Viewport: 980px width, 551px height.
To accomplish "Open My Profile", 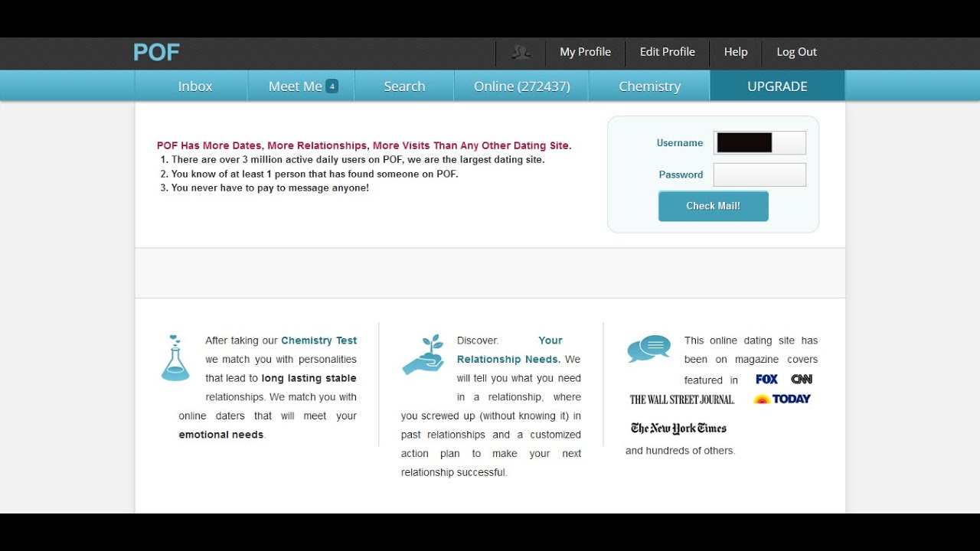I will pos(585,52).
